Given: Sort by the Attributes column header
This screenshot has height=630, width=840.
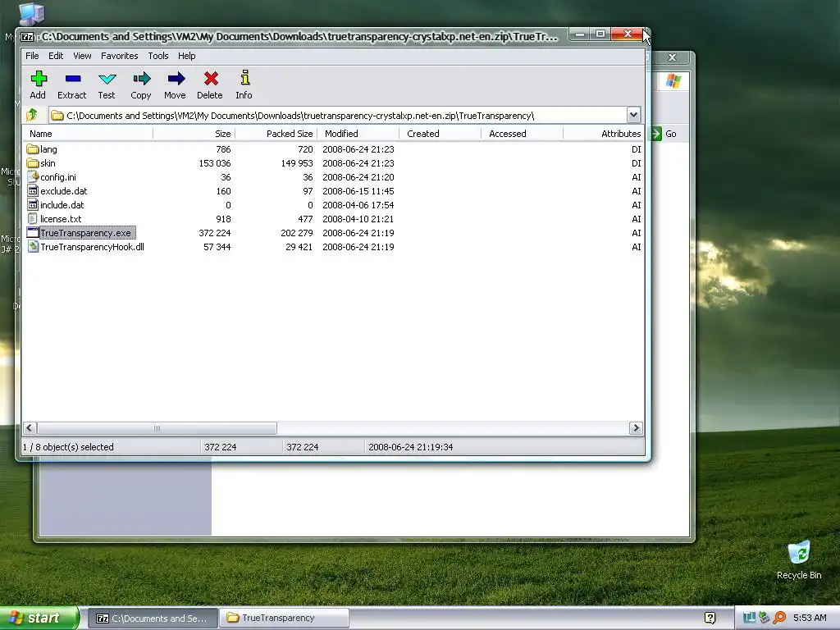Looking at the screenshot, I should coord(604,134).
